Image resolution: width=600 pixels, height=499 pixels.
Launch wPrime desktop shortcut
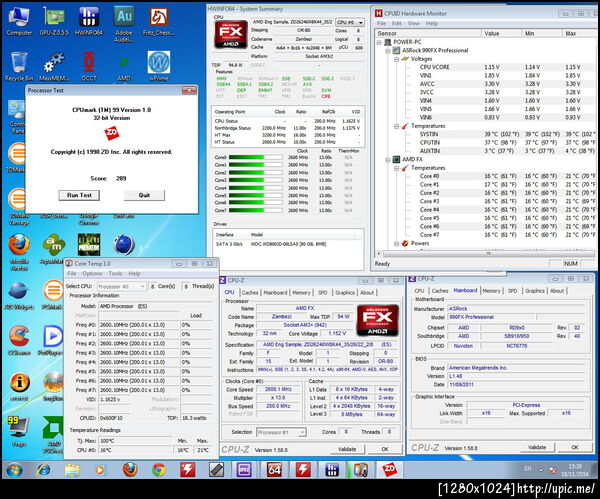[158, 67]
